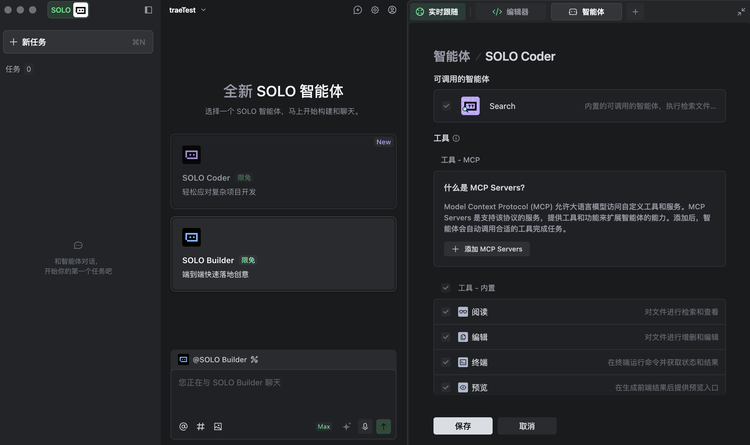
Task: Click the SOLO Builder card icon
Action: [191, 237]
